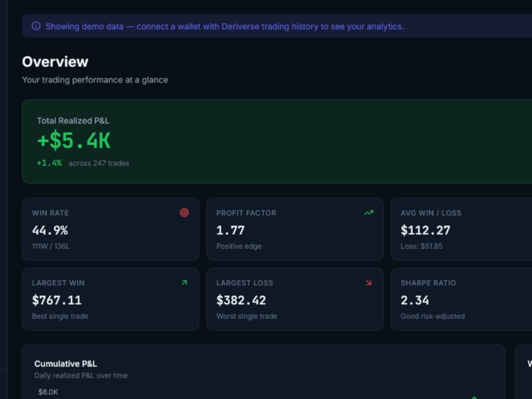Click the 44.9% win rate value

pyautogui.click(x=50, y=230)
